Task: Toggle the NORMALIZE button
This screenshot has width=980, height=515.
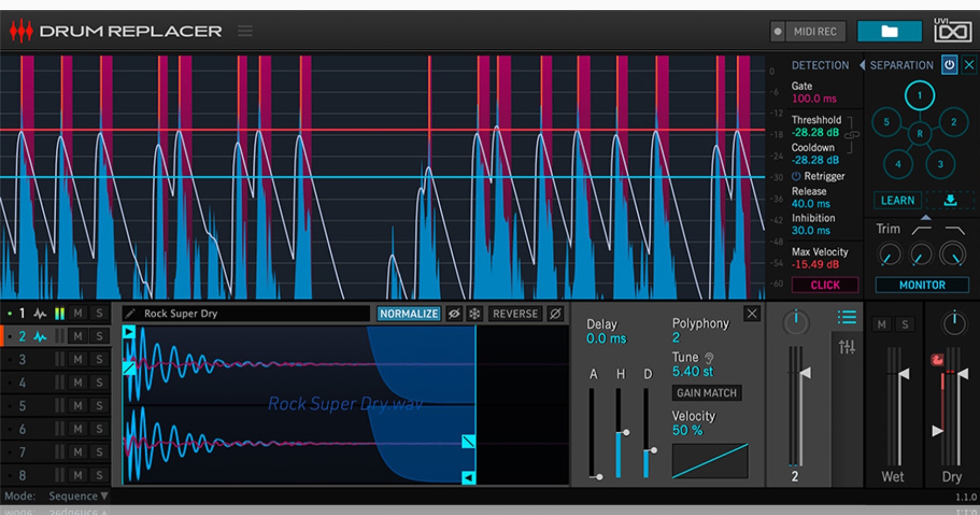Action: pyautogui.click(x=408, y=314)
